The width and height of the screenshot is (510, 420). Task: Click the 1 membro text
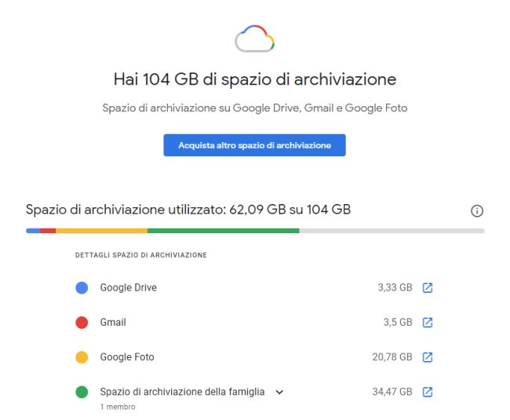[118, 407]
